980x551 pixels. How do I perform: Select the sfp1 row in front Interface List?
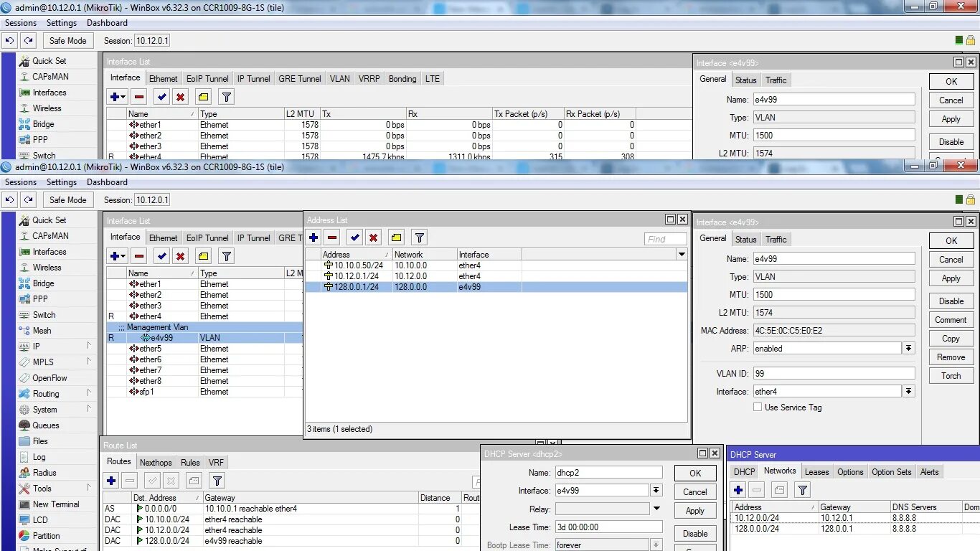[204, 391]
